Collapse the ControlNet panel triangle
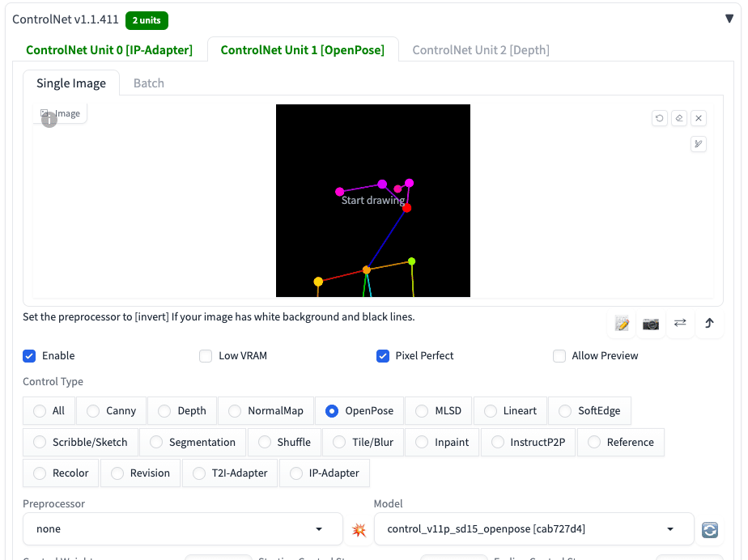Viewport: 748px width, 560px height. [x=729, y=19]
